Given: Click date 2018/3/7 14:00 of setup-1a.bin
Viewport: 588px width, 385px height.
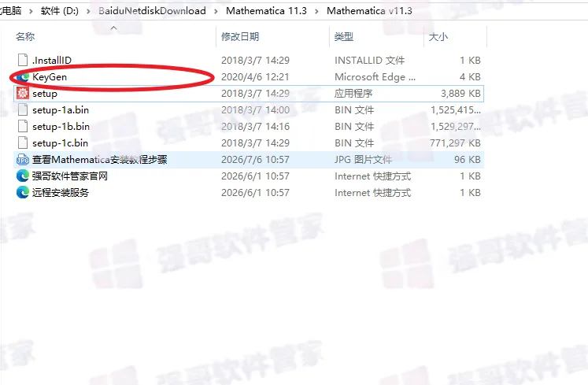Looking at the screenshot, I should [x=255, y=110].
